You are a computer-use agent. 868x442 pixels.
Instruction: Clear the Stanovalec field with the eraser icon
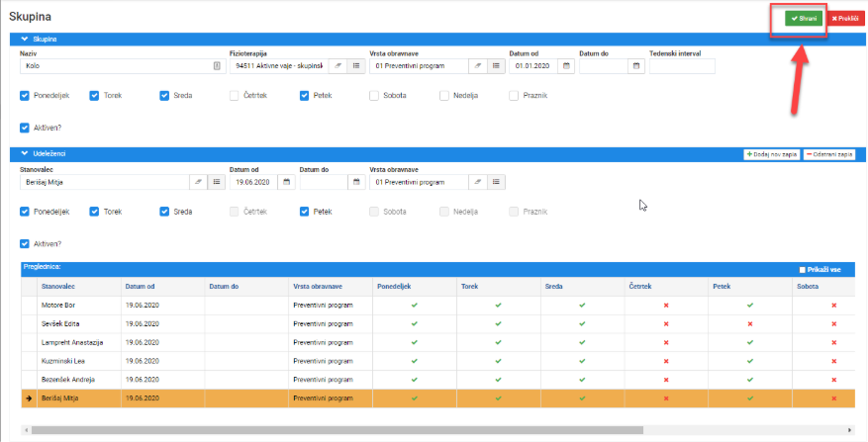click(x=198, y=182)
